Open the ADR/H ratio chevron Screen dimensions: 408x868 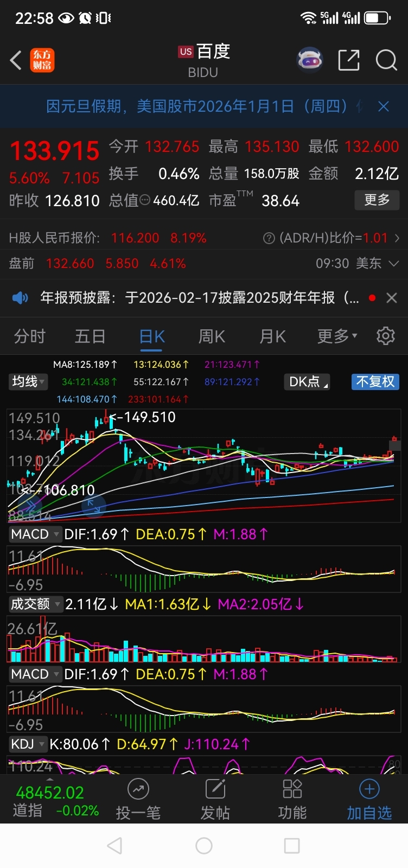pos(397,238)
